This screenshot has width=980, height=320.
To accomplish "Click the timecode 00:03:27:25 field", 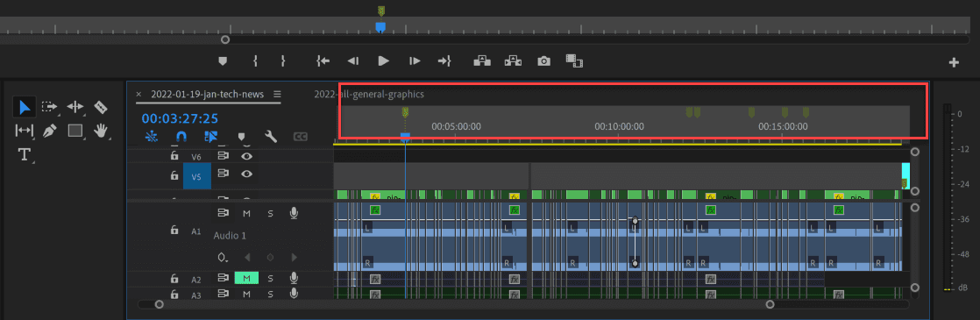I will [180, 117].
